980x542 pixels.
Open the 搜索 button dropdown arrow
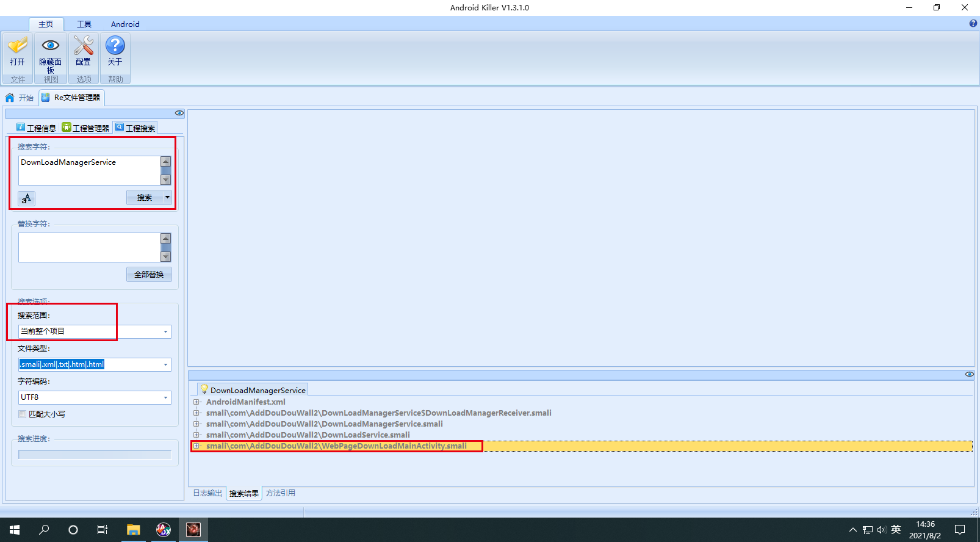click(167, 197)
